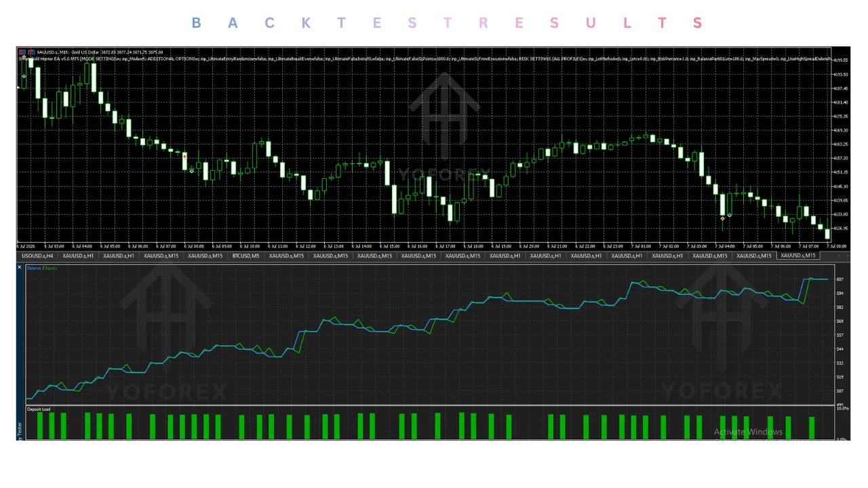Click the red trade marker near 7 Jul 04:00

pos(723,219)
